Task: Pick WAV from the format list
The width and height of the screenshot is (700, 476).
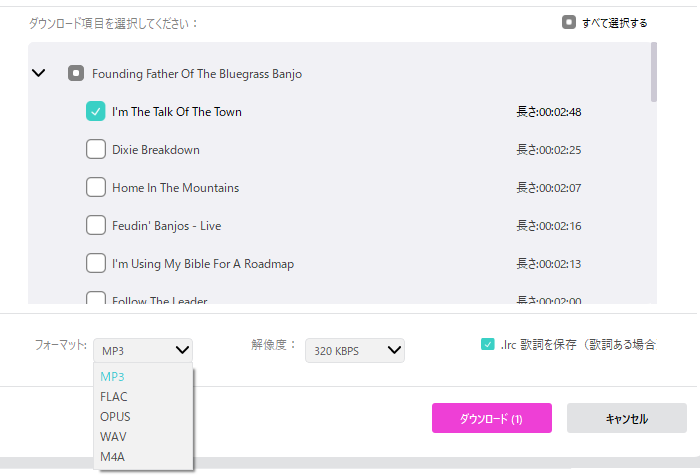Action: click(113, 437)
